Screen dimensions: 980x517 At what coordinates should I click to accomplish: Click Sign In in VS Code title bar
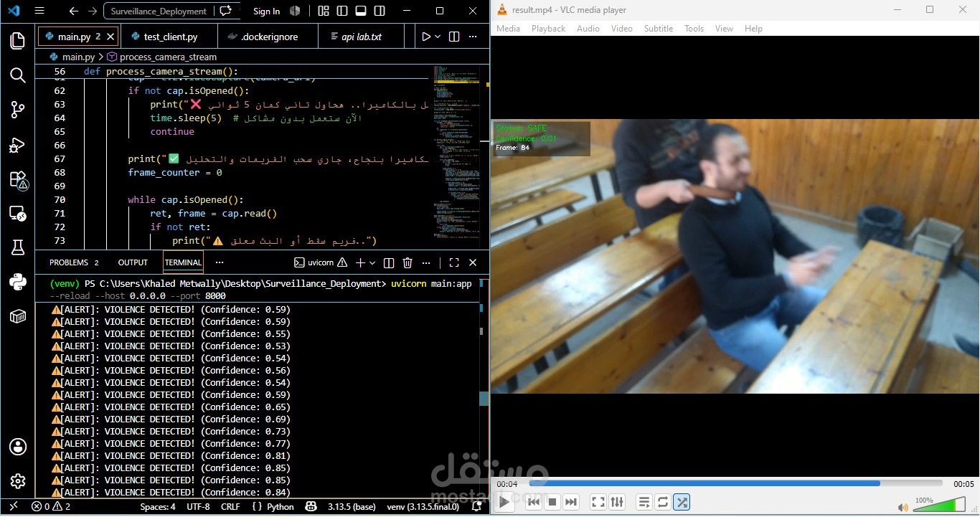click(x=267, y=11)
